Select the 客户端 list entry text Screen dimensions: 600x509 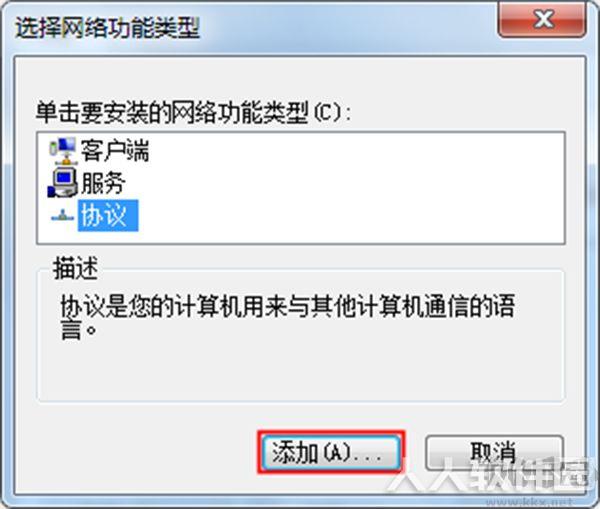114,151
